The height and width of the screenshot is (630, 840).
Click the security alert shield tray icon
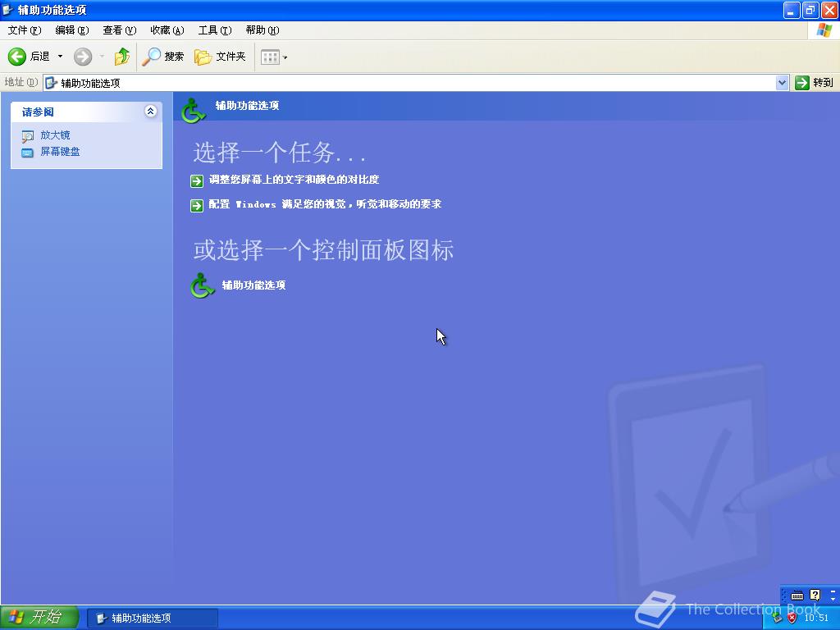792,618
